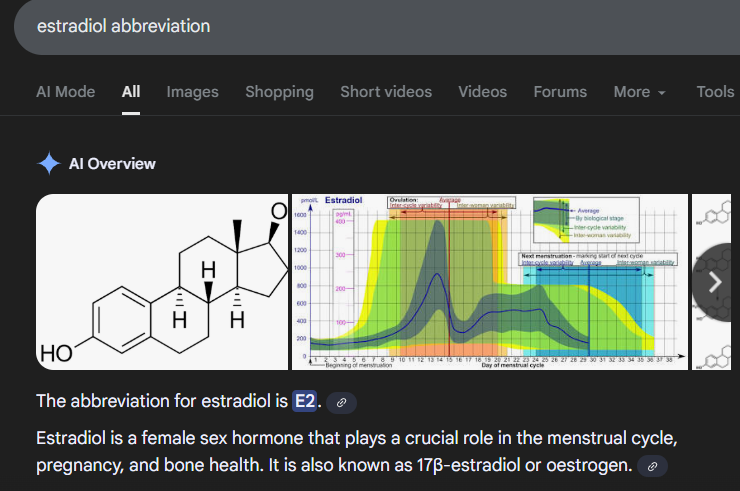Viewport: 740px width, 491px height.
Task: Click the AI Overview sparkle icon
Action: pyautogui.click(x=49, y=164)
